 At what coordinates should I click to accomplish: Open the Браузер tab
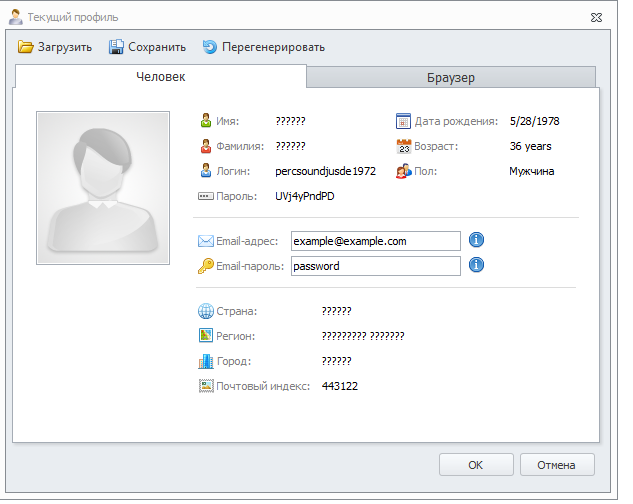(x=451, y=77)
